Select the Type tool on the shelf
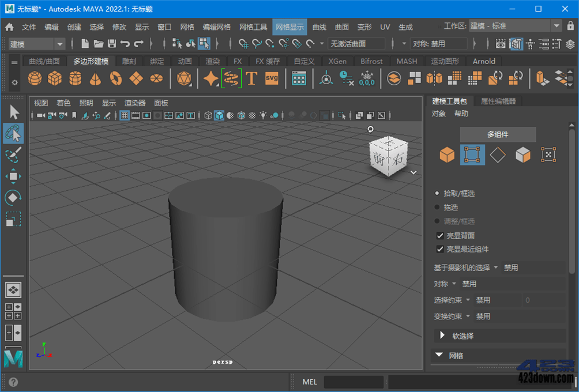Screen dimensions: 579x392 251,78
